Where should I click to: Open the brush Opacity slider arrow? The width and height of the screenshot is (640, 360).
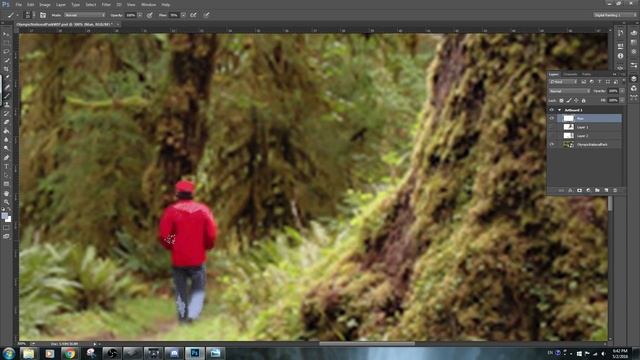click(x=140, y=15)
